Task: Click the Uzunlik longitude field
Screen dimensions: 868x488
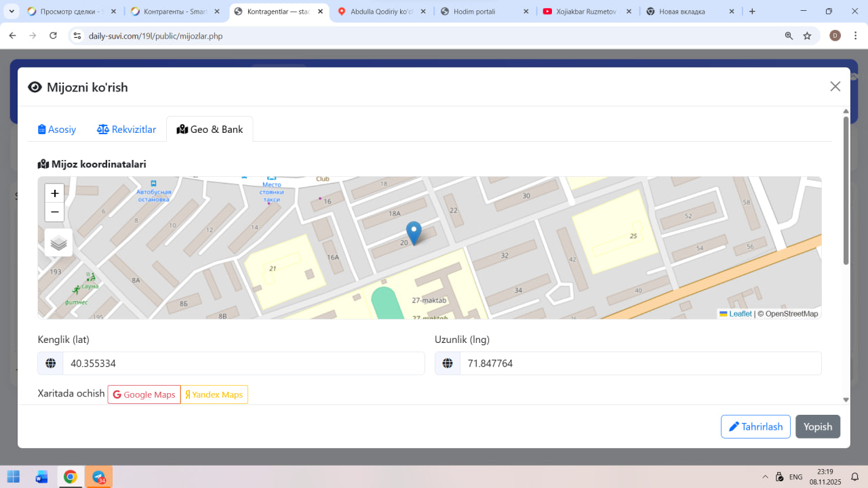Action: (x=639, y=363)
